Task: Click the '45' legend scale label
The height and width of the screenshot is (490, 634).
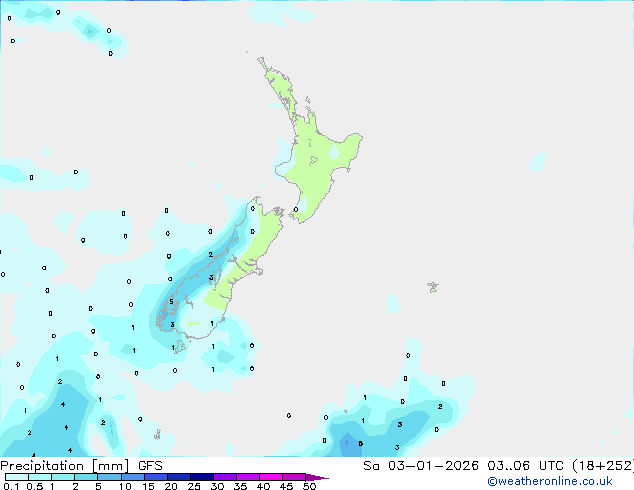Action: point(286,486)
